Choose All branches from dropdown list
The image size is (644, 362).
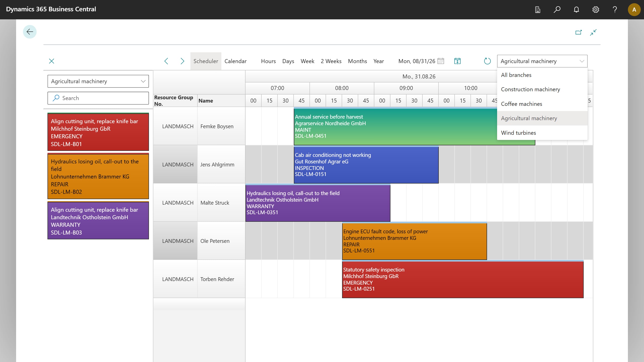[542, 75]
